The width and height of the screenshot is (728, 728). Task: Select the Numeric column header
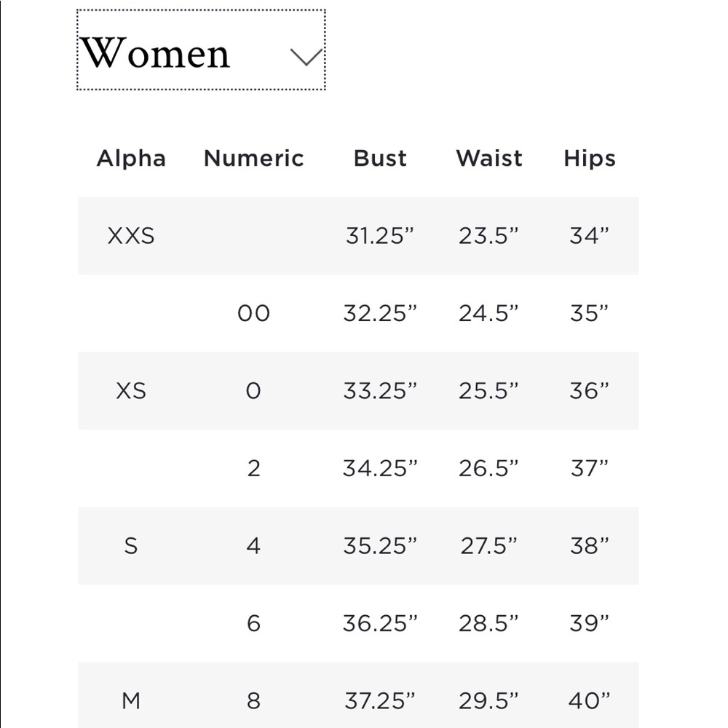253,158
